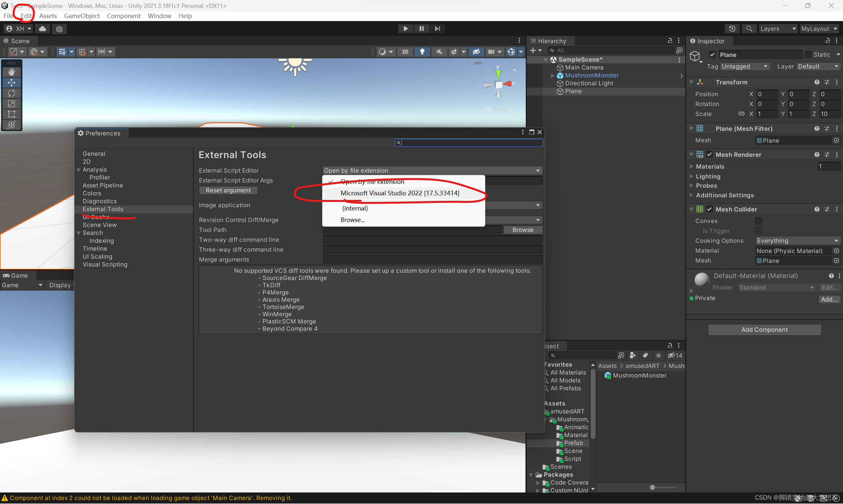This screenshot has width=843, height=504.
Task: Disable the Mesh Renderer checkbox
Action: [709, 154]
